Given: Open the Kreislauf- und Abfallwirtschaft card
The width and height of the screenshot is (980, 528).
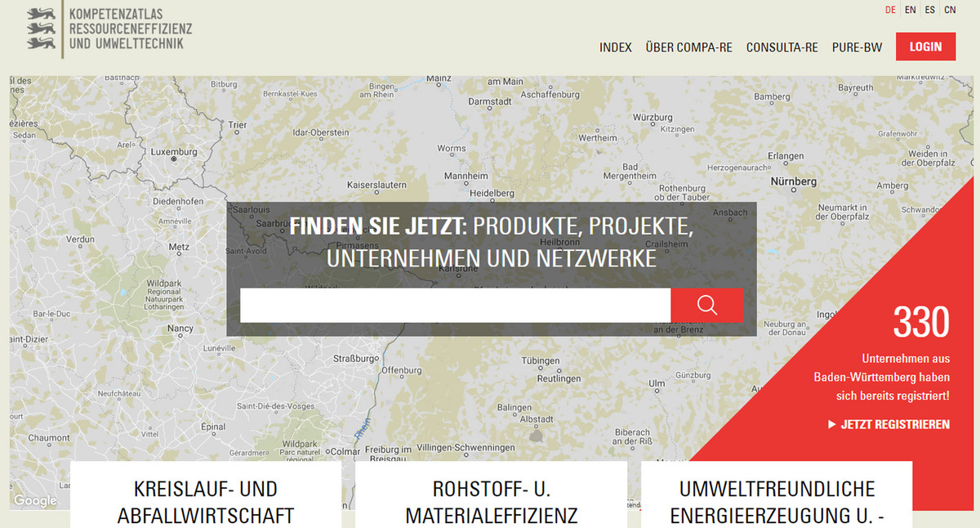Looking at the screenshot, I should pos(206,494).
